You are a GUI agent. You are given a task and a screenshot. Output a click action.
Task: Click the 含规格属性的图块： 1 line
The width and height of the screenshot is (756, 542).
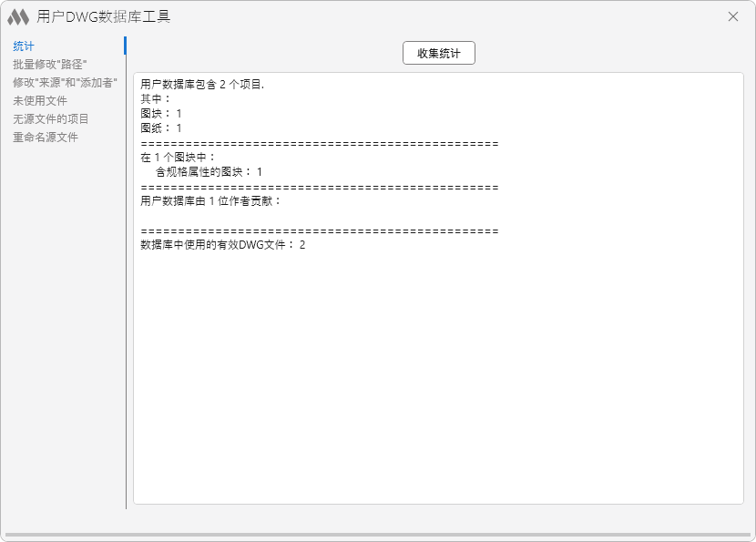209,172
